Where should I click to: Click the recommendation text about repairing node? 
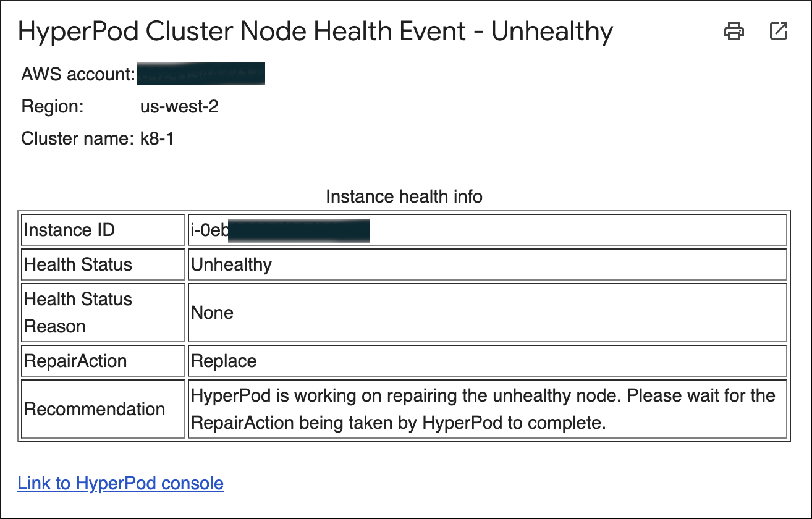(483, 409)
